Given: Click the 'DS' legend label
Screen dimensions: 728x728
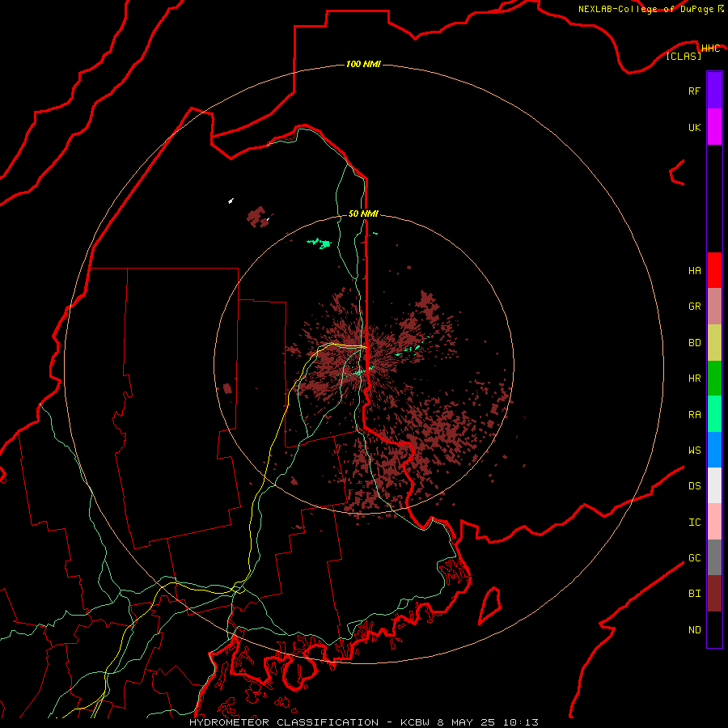Looking at the screenshot, I should pos(694,485).
